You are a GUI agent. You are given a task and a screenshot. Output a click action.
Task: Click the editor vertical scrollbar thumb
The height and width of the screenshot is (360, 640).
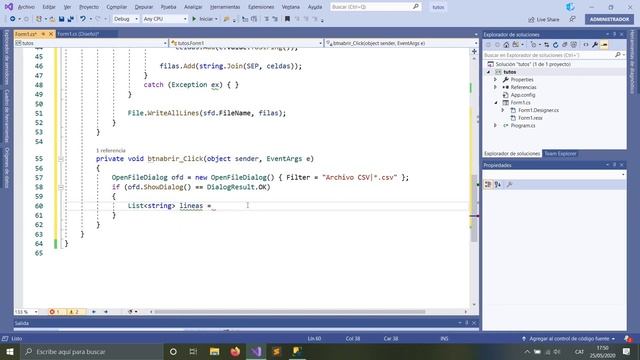tap(473, 208)
